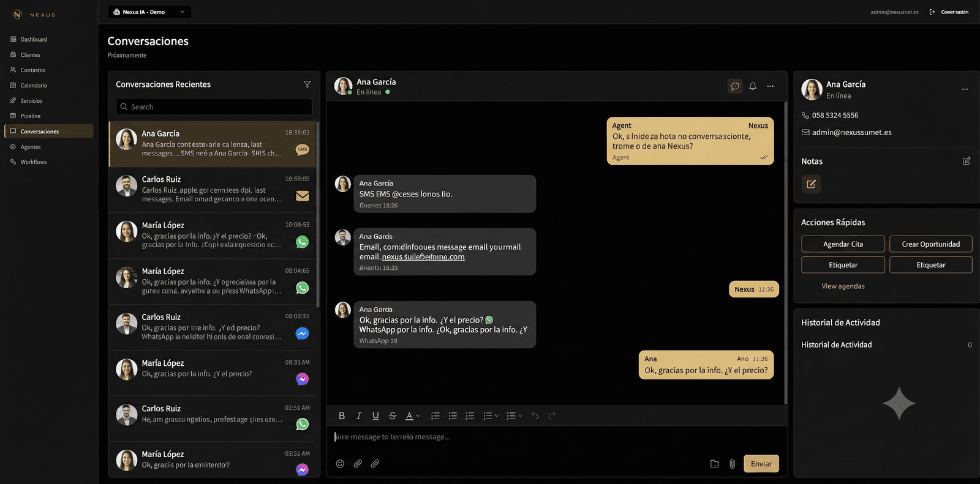Click WhatsApp icon on María López 08:04:65 row

pos(302,288)
